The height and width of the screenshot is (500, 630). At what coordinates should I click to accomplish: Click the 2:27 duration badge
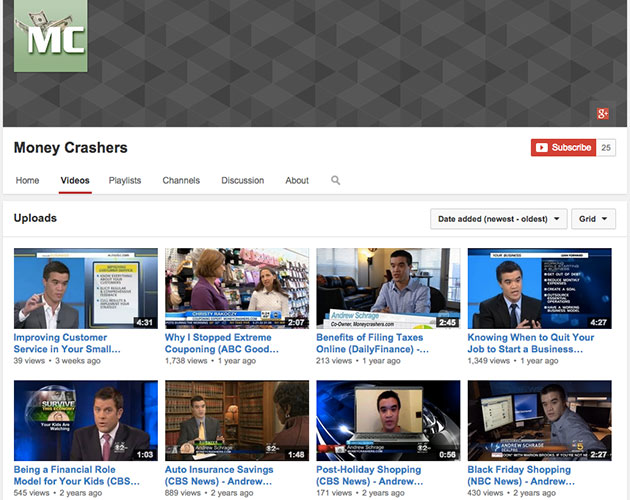click(x=598, y=455)
